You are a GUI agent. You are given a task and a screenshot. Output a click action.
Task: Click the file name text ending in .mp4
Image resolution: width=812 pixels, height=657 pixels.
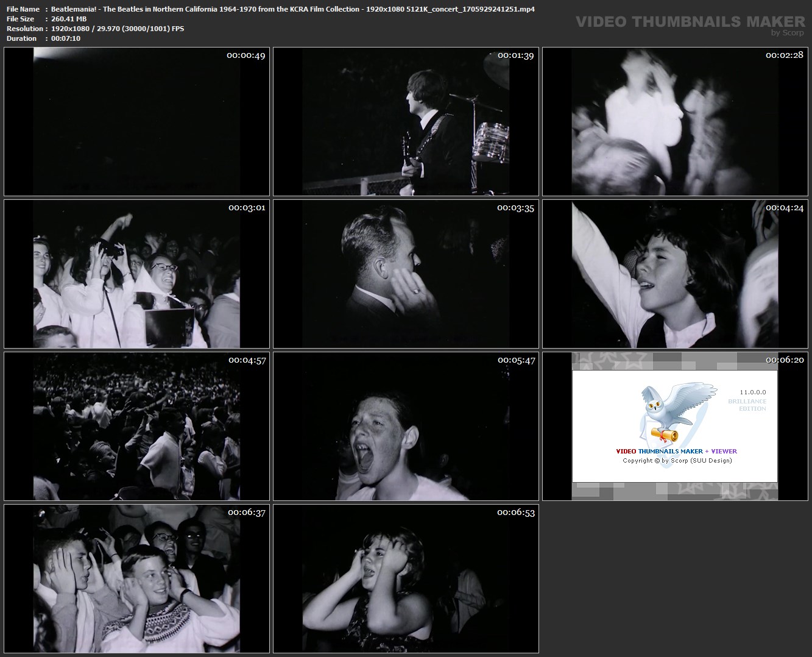click(293, 9)
